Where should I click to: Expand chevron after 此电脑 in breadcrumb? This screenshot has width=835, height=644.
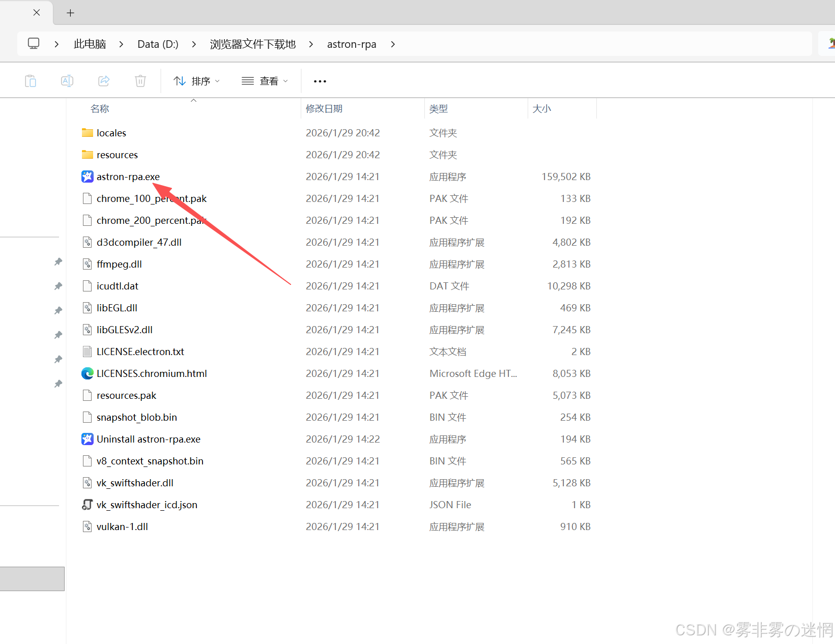pyautogui.click(x=121, y=44)
